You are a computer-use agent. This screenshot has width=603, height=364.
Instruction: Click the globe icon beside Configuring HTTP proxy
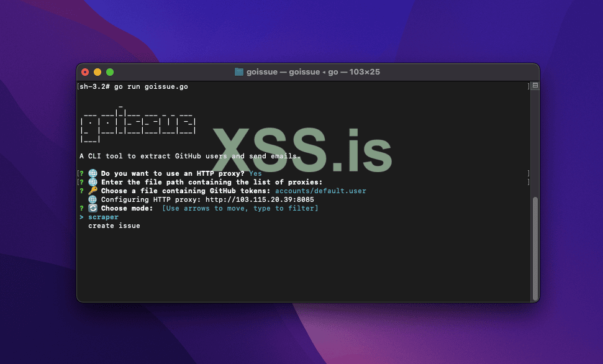coord(93,199)
